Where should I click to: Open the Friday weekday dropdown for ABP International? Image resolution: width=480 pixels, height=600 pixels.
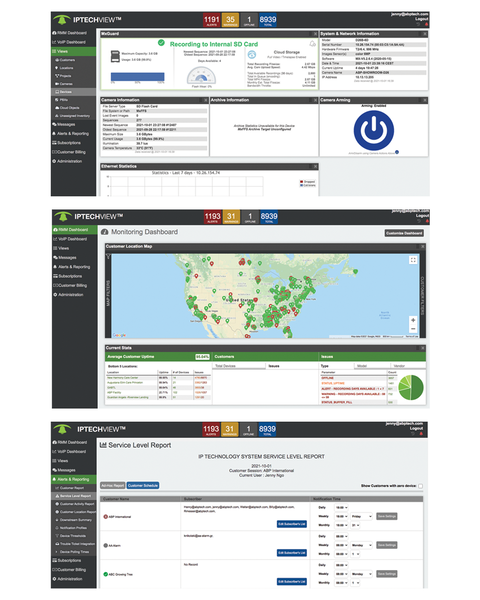click(x=361, y=517)
